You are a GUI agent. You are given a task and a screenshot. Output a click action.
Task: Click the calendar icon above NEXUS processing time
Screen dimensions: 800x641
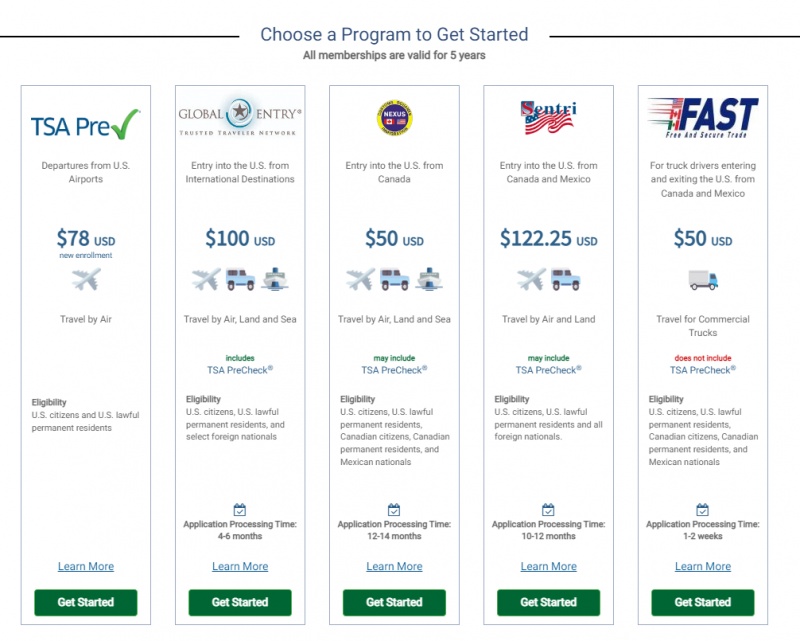point(394,509)
